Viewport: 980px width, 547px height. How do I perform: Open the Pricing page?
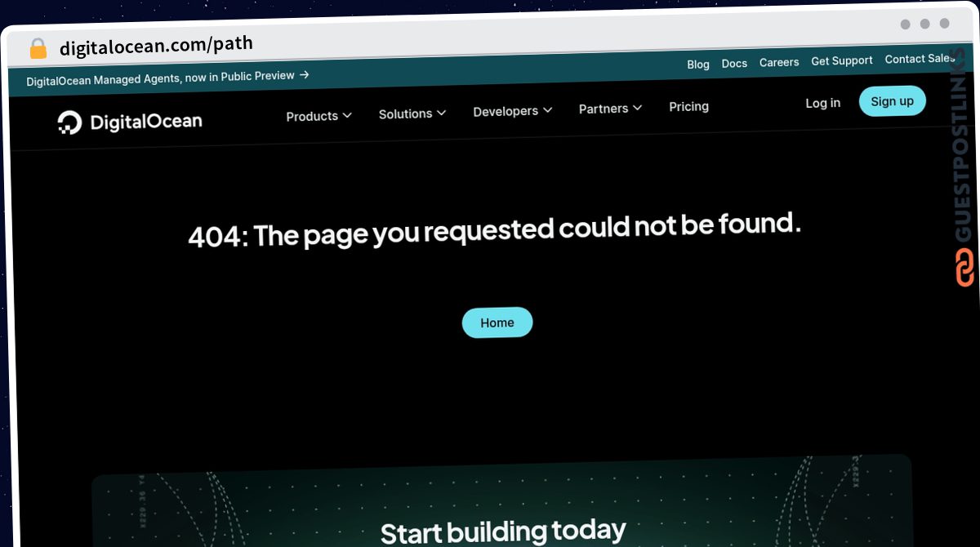coord(688,106)
